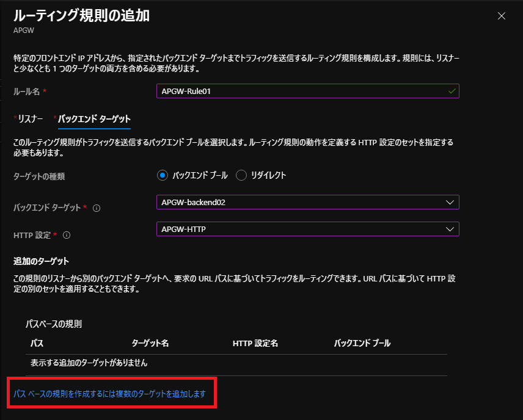This screenshot has width=523, height=420.
Task: Choose the リダイレクト radio option
Action: click(241, 175)
